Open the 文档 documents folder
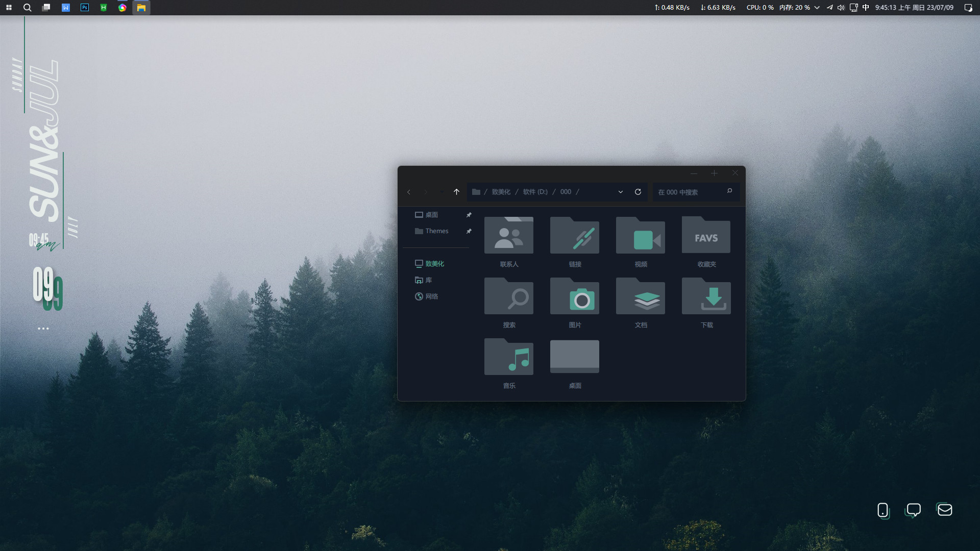 pyautogui.click(x=640, y=296)
